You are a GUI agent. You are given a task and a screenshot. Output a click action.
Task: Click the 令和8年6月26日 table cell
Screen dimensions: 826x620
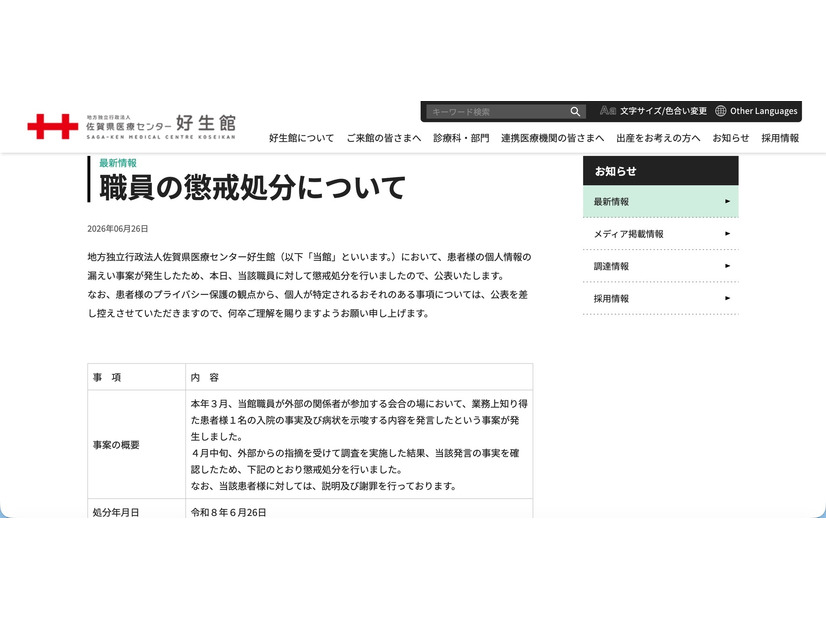pyautogui.click(x=359, y=509)
